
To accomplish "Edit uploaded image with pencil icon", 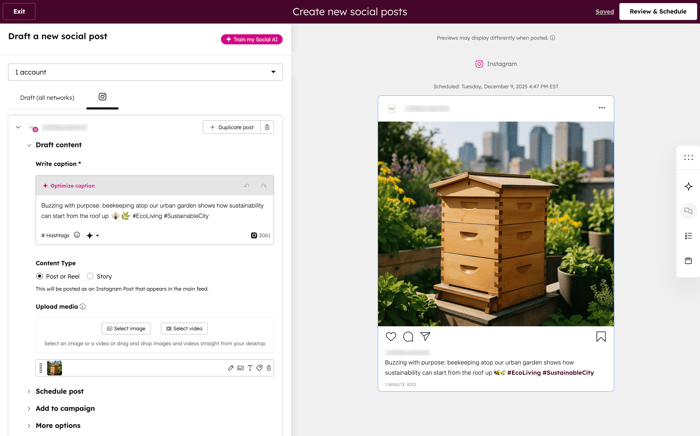I will point(231,368).
